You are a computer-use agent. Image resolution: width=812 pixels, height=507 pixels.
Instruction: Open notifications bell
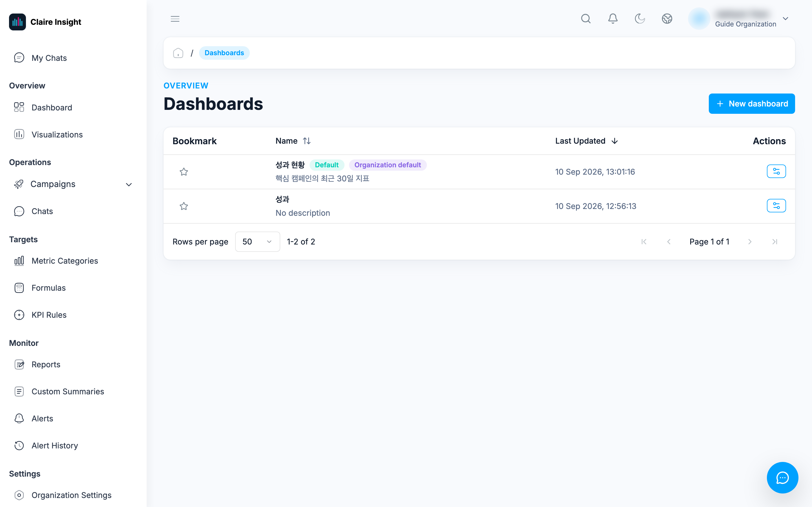tap(613, 19)
